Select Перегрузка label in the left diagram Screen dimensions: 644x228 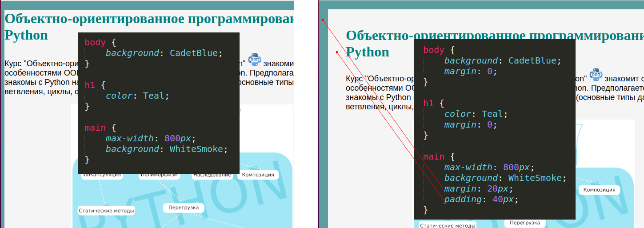coord(184,208)
